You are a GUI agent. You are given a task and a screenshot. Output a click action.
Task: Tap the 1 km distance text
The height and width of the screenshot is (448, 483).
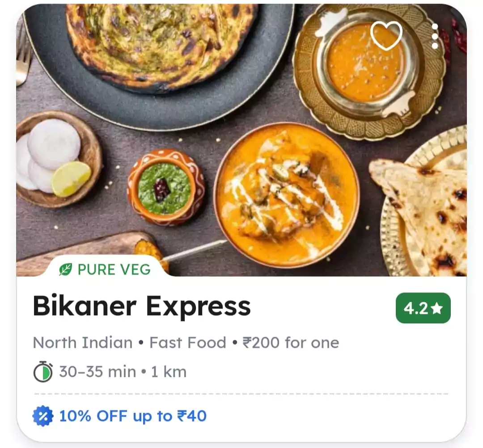[x=169, y=372]
